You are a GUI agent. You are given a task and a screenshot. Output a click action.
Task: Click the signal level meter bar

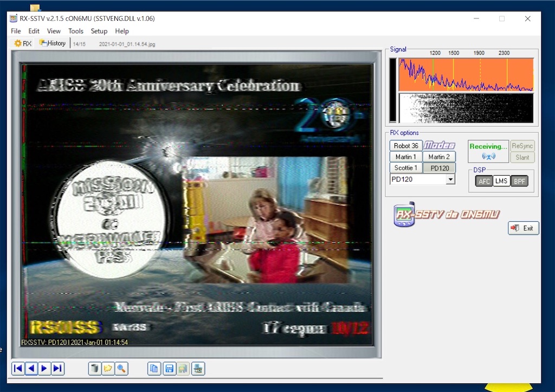393,91
